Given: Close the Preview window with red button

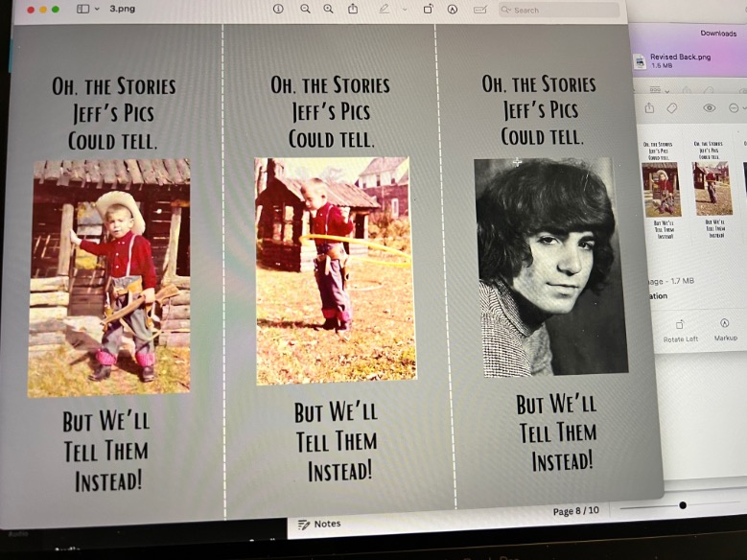Looking at the screenshot, I should [31, 10].
